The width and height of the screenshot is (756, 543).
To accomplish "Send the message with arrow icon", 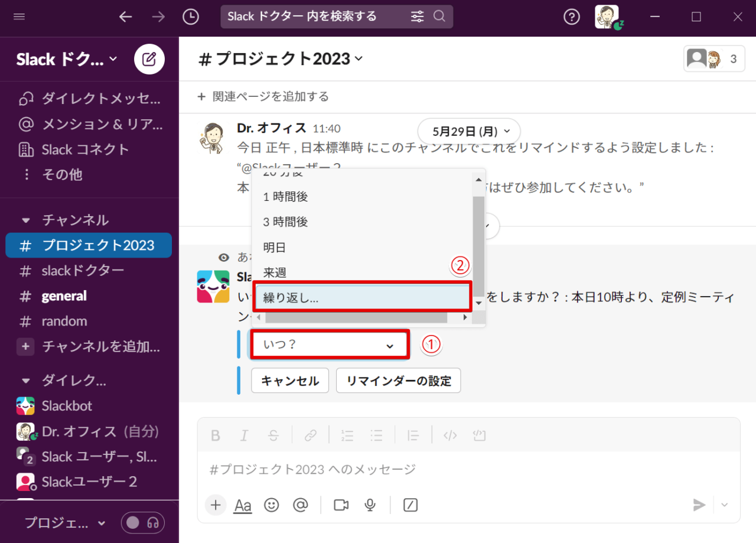I will coord(699,505).
